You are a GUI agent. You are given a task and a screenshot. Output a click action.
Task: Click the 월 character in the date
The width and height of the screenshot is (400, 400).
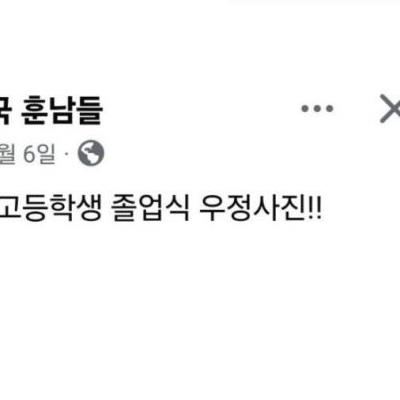tap(7, 154)
